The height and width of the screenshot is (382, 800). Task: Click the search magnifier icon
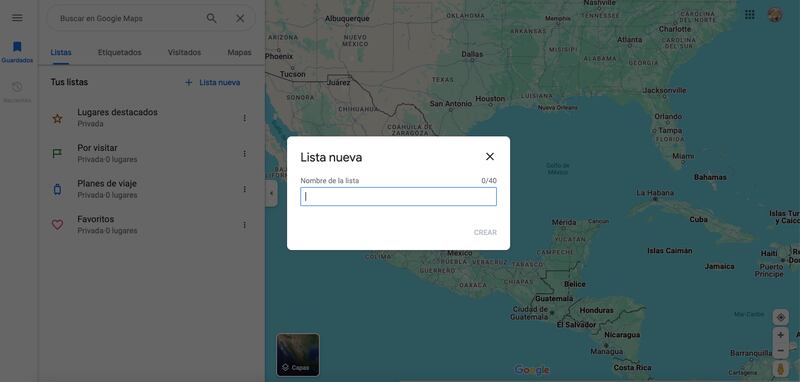(211, 18)
